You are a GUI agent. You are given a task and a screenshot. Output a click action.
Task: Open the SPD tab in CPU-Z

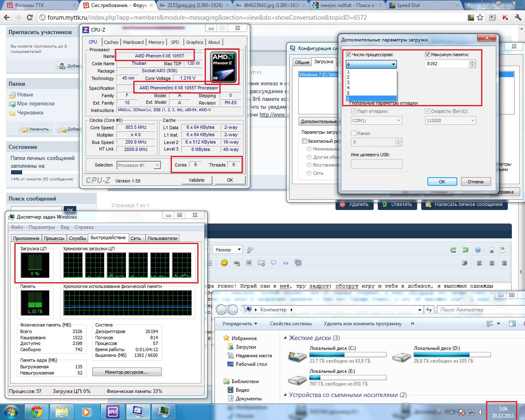pyautogui.click(x=175, y=42)
